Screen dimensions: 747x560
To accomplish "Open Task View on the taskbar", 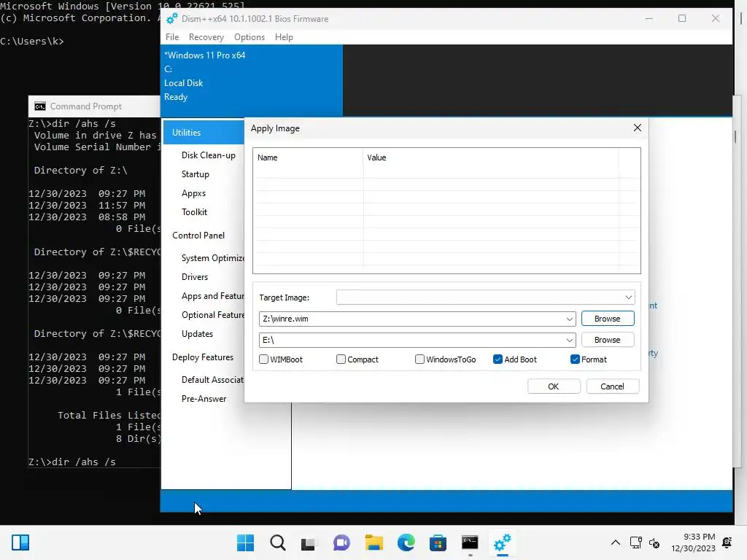I will pyautogui.click(x=309, y=542).
